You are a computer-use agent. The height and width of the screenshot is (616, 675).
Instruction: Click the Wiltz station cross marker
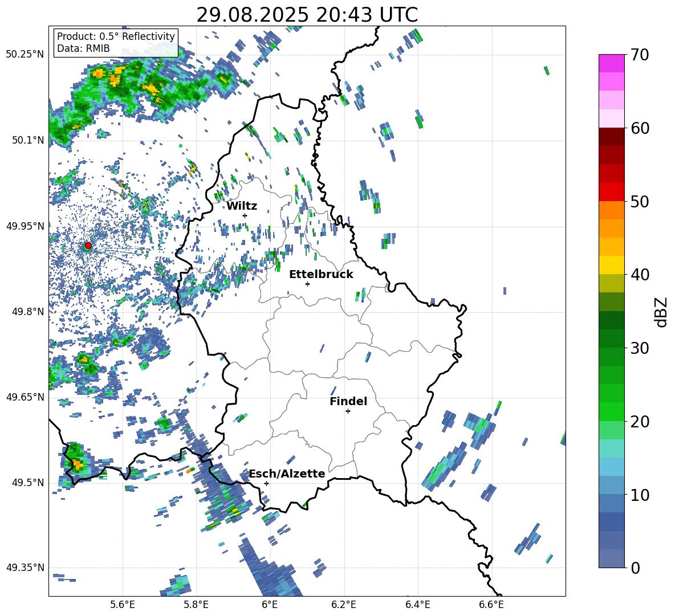coord(245,215)
